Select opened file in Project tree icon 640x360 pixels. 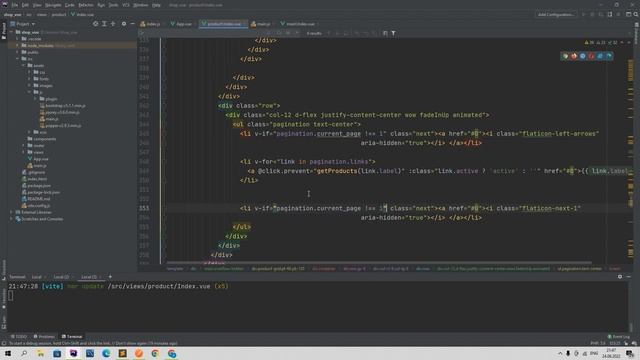coord(95,24)
